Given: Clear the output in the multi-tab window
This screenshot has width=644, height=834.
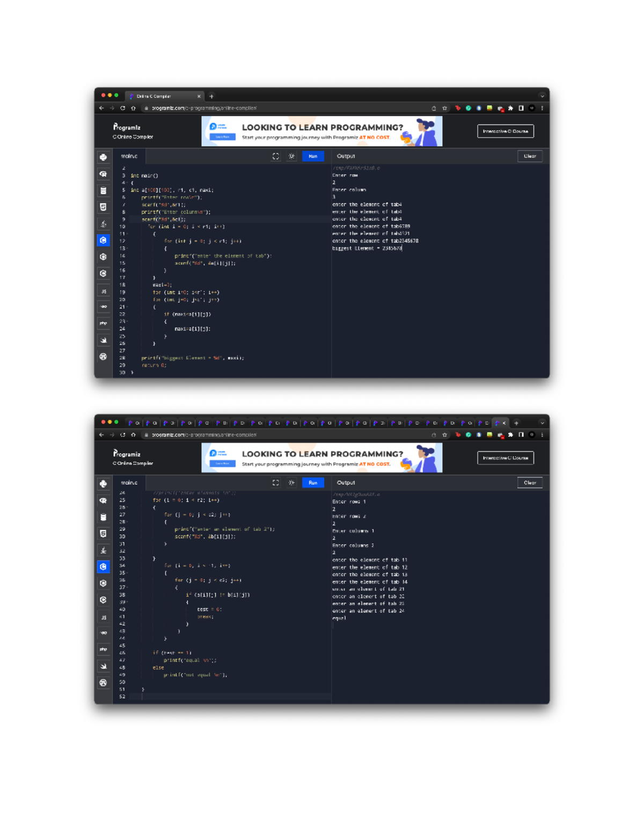Looking at the screenshot, I should [530, 483].
